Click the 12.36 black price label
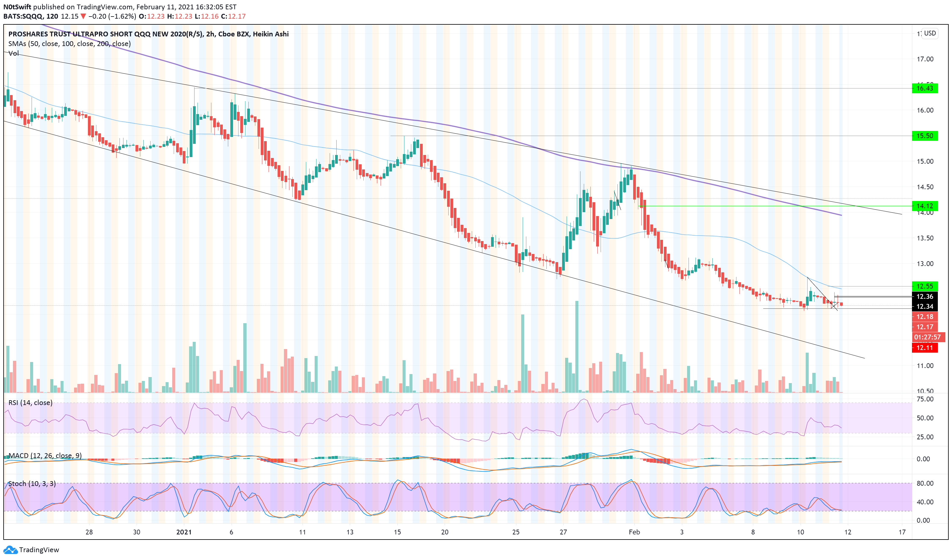This screenshot has width=952, height=560. tap(924, 297)
